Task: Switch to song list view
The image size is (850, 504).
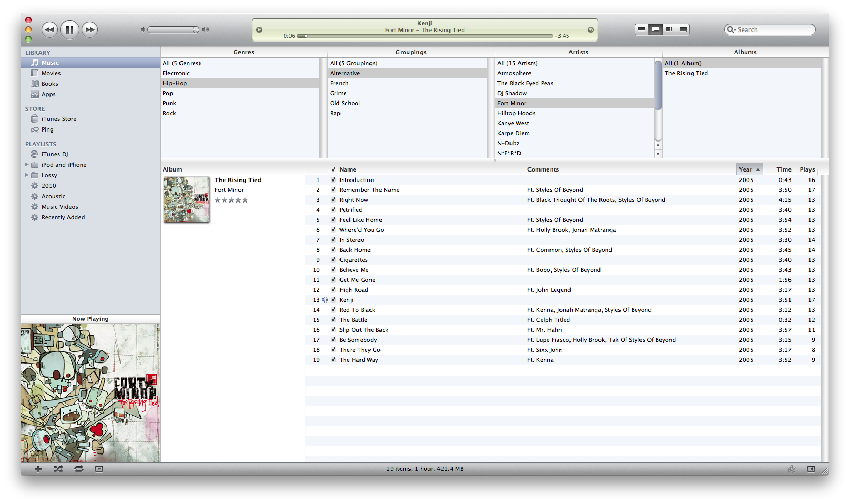Action: [x=642, y=29]
